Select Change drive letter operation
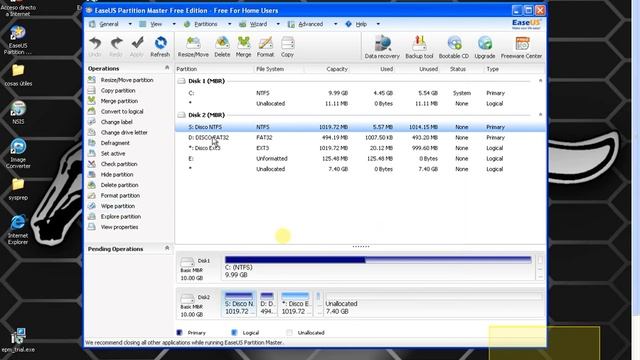This screenshot has width=640, height=360. pos(124,133)
